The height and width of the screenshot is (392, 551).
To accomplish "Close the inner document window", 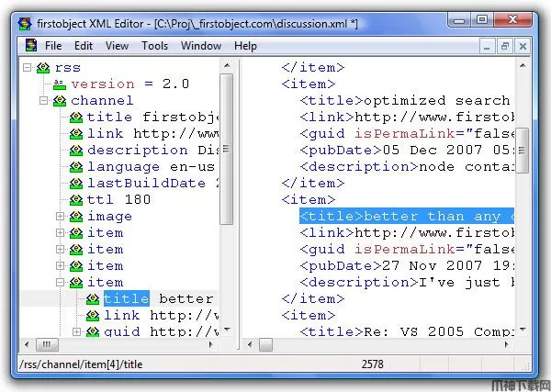I will (x=523, y=47).
